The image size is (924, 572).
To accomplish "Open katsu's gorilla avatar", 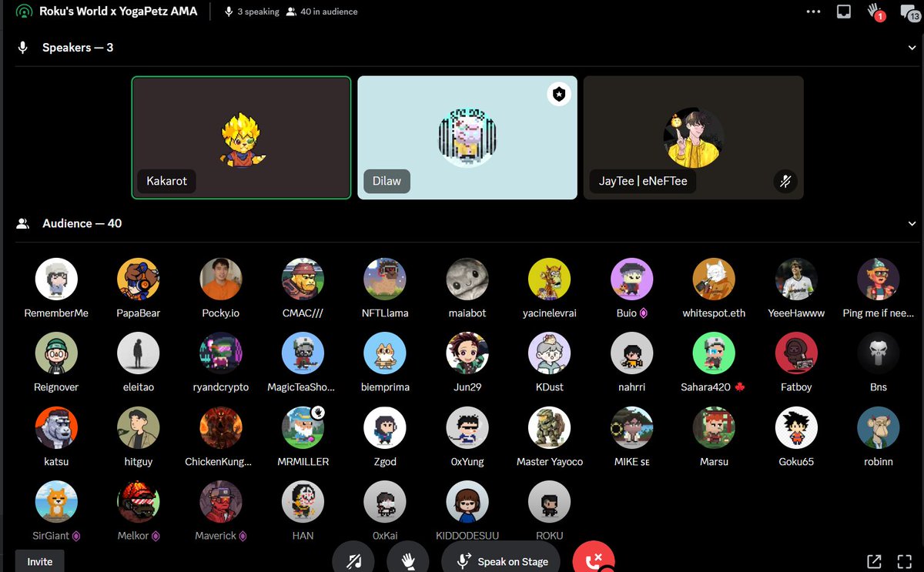I will tap(56, 427).
